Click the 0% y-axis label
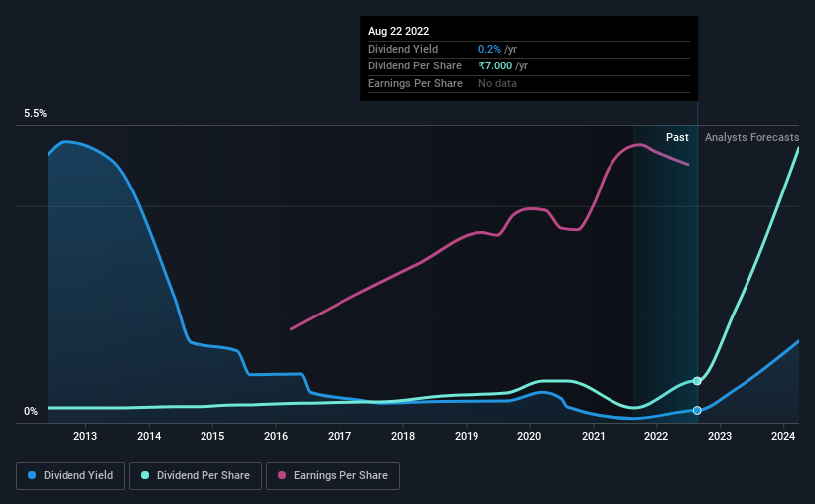This screenshot has width=815, height=504. [31, 411]
